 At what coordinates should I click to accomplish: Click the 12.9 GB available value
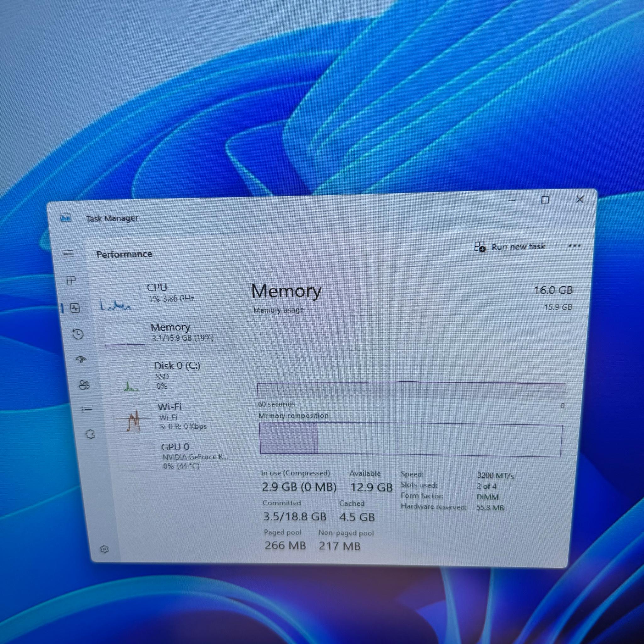tap(371, 488)
